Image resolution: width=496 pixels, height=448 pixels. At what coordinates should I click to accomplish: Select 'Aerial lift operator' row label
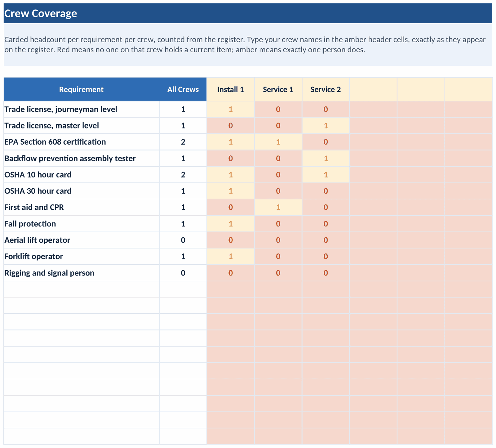pos(82,240)
